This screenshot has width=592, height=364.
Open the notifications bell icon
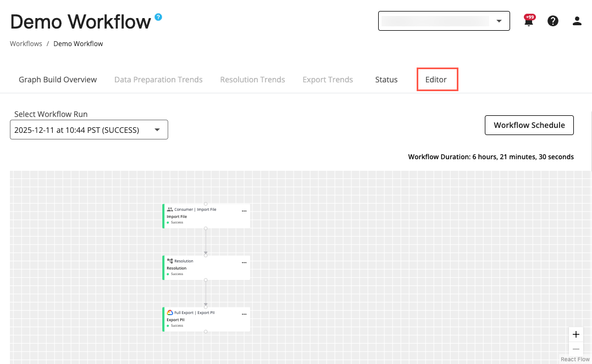[x=528, y=21]
